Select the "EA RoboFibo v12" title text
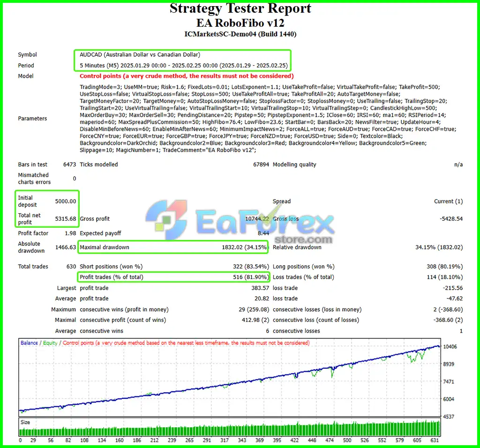This screenshot has width=480, height=448. click(240, 23)
